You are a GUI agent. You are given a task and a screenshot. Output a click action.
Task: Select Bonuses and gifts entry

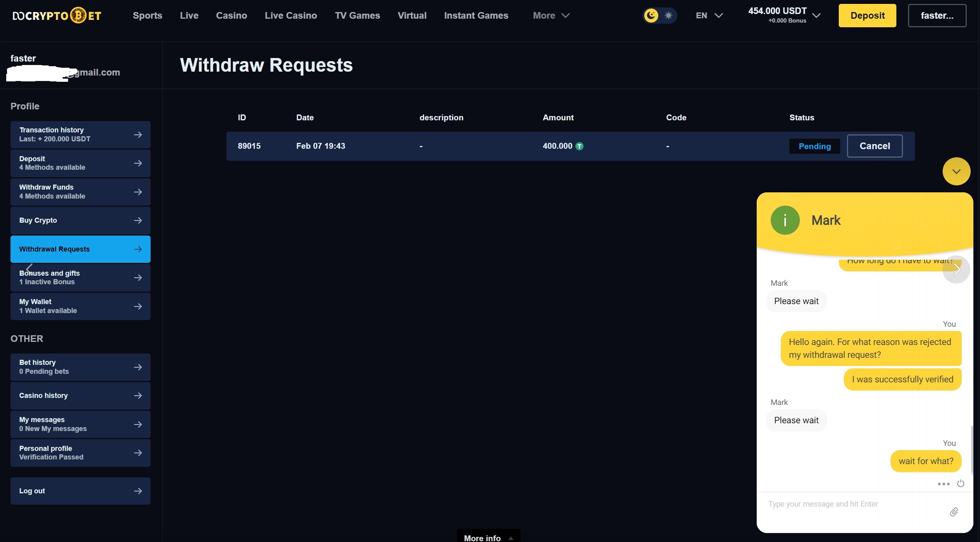click(x=81, y=278)
